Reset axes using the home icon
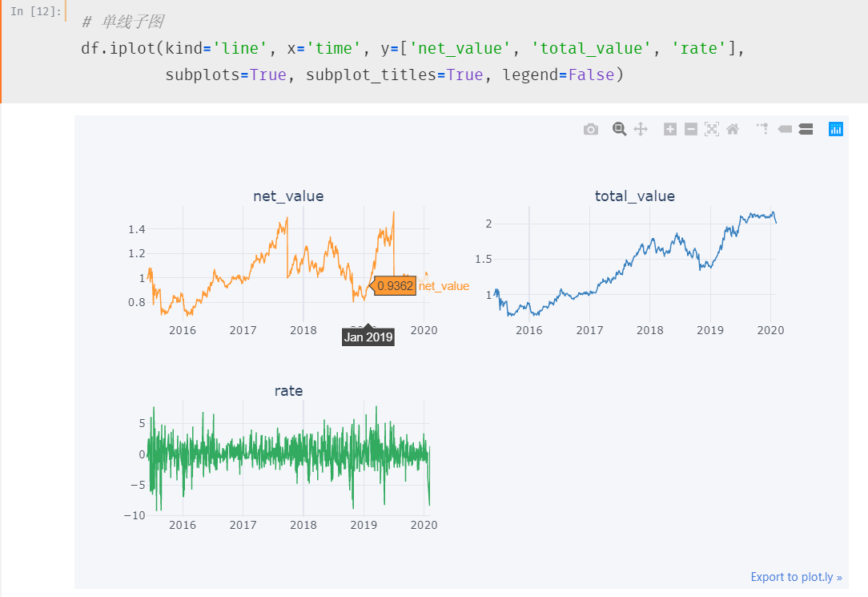868x597 pixels. click(x=732, y=129)
